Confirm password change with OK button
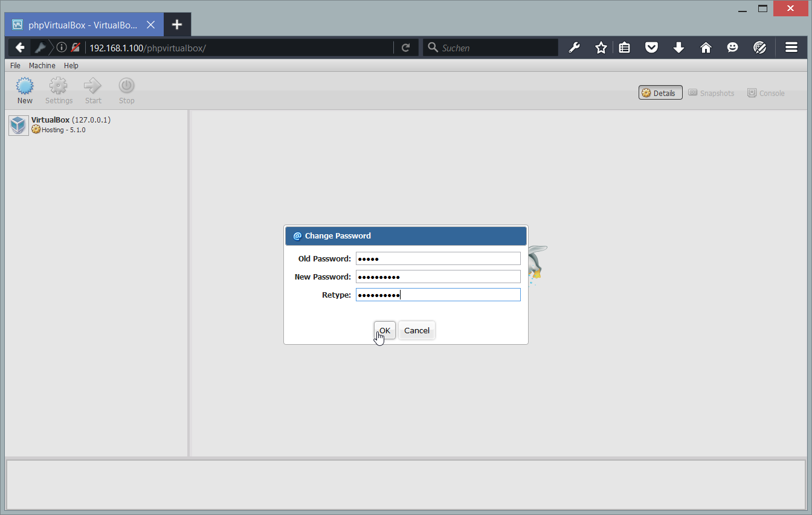The height and width of the screenshot is (515, 812). tap(385, 330)
